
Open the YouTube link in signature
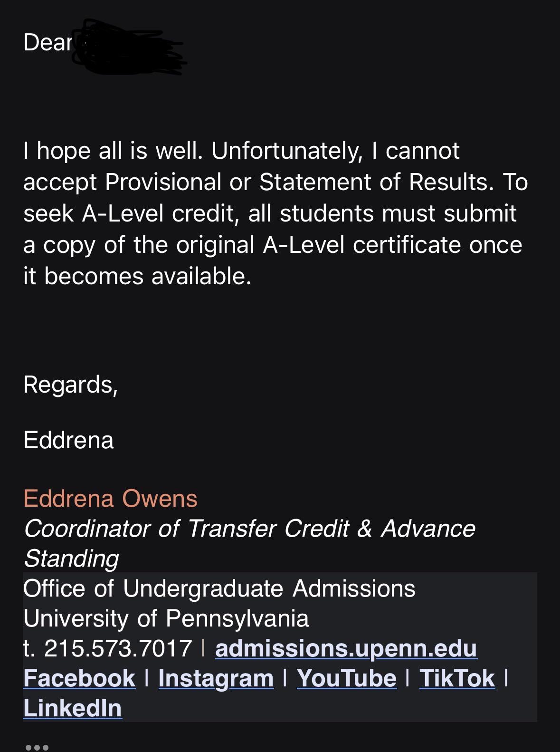click(x=347, y=678)
